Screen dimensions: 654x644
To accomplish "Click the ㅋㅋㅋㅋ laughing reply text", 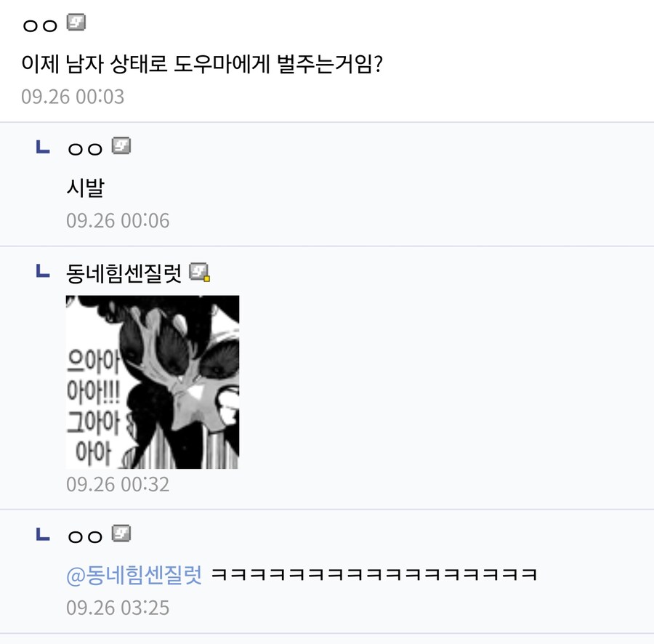I will pos(374,574).
